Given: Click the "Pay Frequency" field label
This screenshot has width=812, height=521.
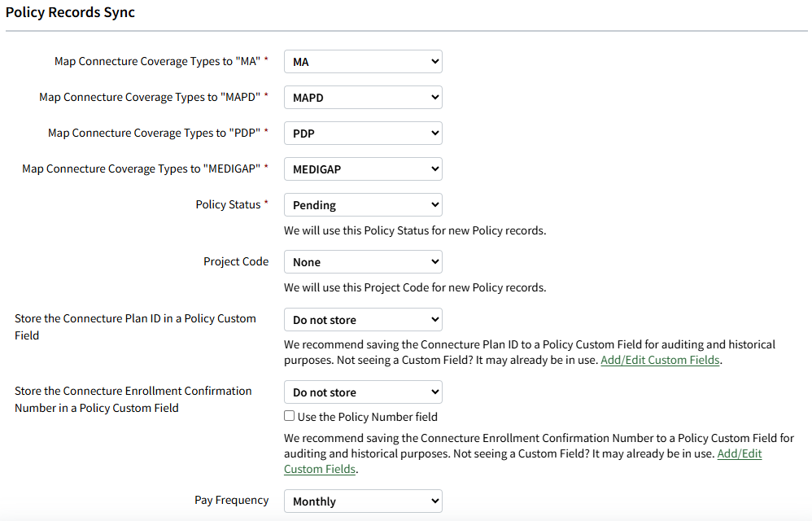Looking at the screenshot, I should pos(232,500).
